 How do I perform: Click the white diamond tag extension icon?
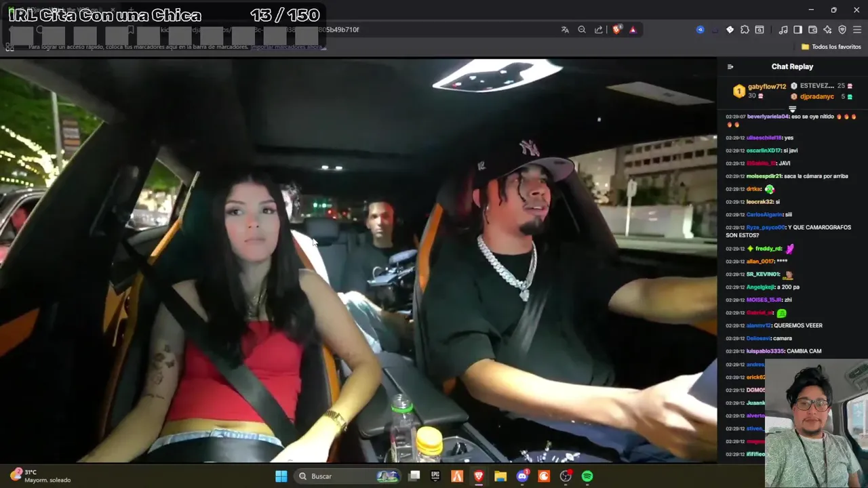click(x=730, y=30)
